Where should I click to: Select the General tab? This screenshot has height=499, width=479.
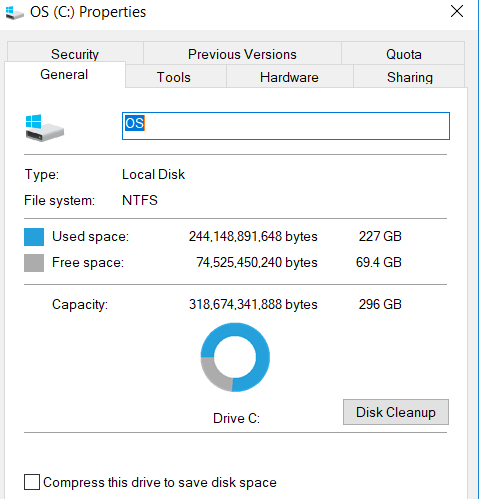point(65,74)
